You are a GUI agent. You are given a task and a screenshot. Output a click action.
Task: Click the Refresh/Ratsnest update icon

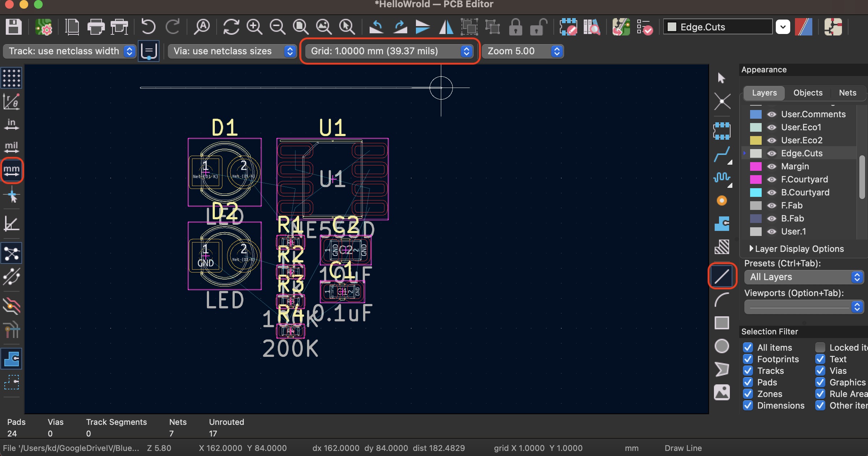(x=230, y=26)
